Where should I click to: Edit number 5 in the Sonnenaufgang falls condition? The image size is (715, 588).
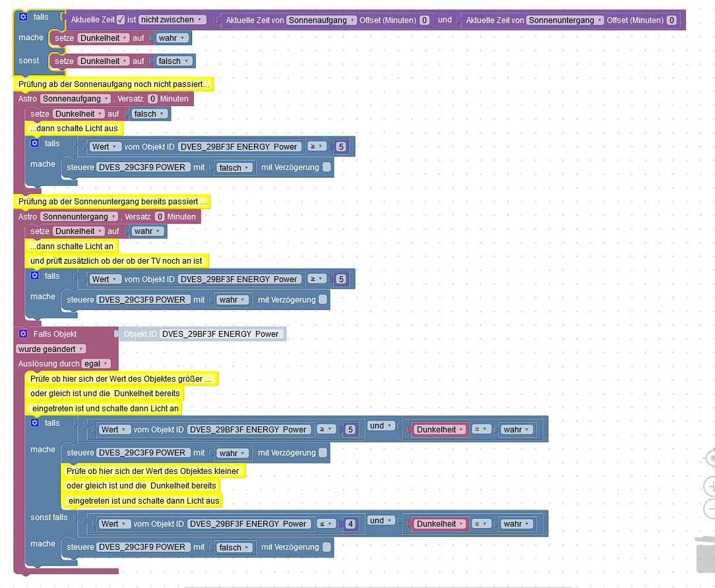click(x=341, y=147)
